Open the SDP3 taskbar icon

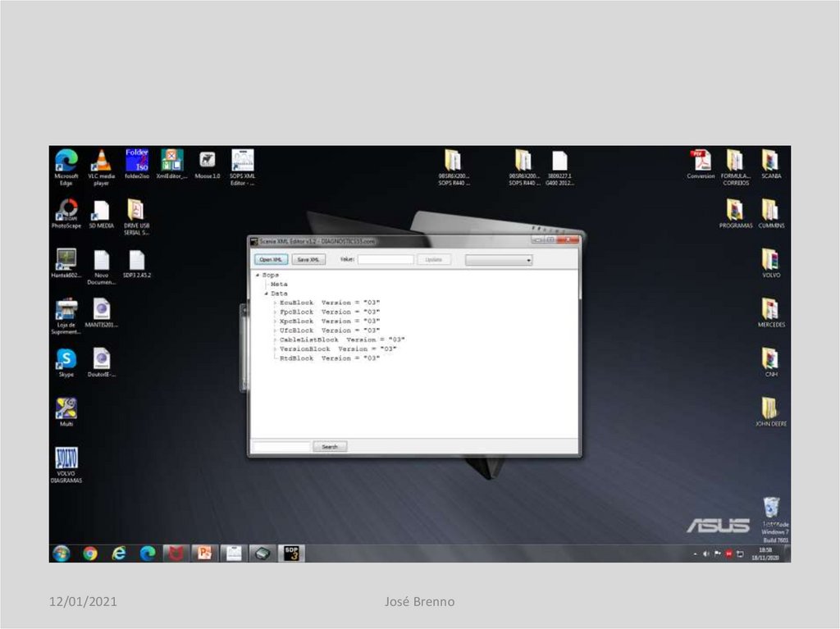[291, 553]
